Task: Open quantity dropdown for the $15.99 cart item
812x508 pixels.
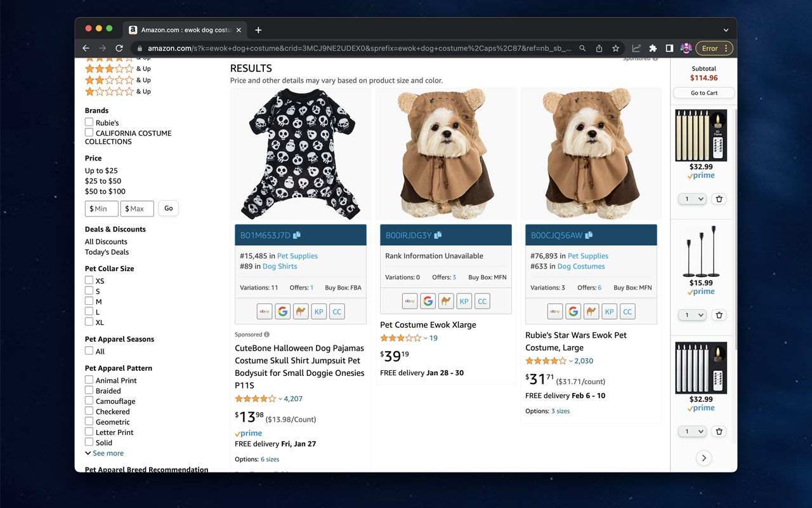Action: click(691, 315)
